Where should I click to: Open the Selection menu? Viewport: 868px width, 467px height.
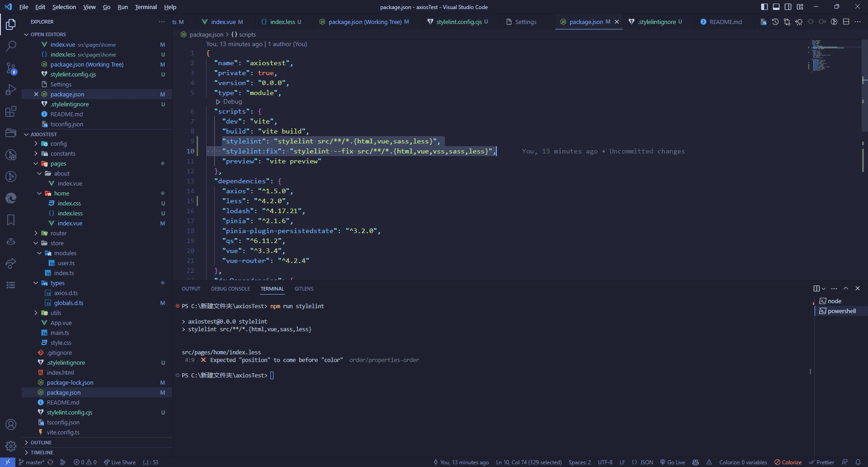64,7
